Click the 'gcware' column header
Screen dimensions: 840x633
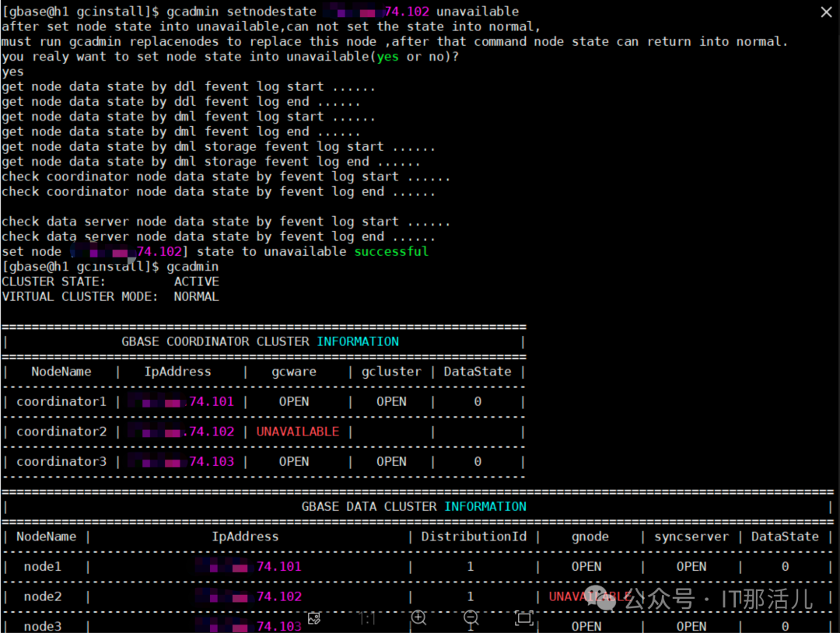click(293, 372)
